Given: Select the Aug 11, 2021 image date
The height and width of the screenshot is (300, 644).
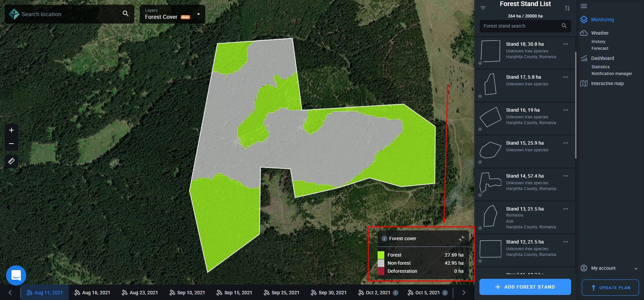Looking at the screenshot, I should tap(45, 293).
